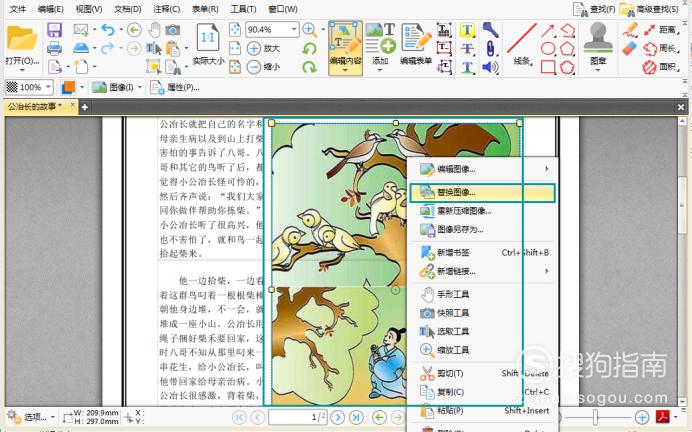Select the 线条 line drawing tool
The height and width of the screenshot is (432, 692).
point(522,45)
